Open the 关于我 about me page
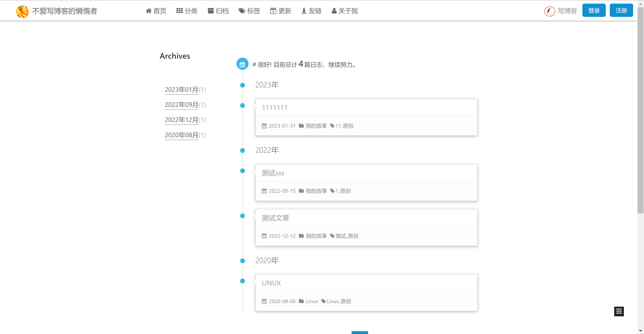 coord(345,11)
